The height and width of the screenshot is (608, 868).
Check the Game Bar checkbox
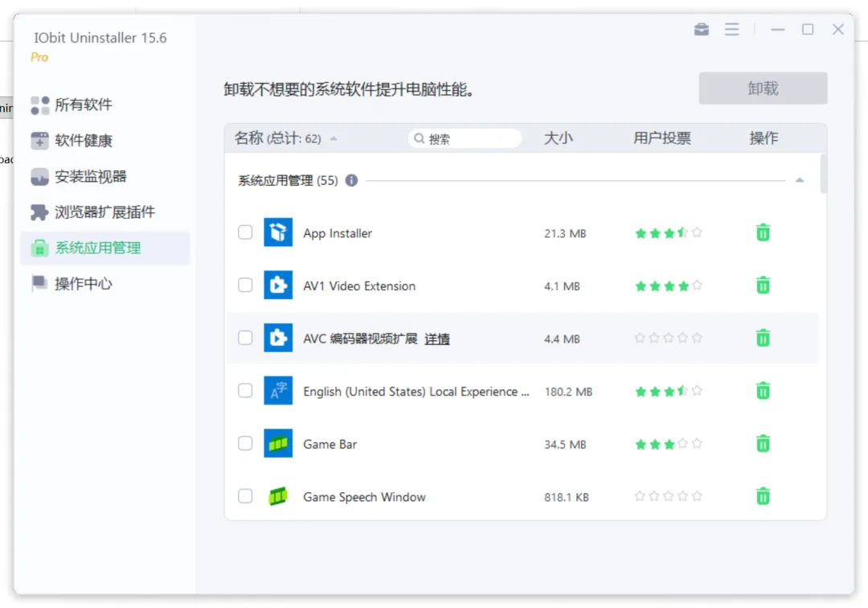245,444
